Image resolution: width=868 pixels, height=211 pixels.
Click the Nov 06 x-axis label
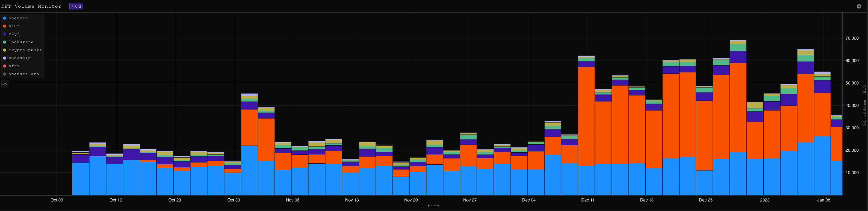tap(293, 200)
